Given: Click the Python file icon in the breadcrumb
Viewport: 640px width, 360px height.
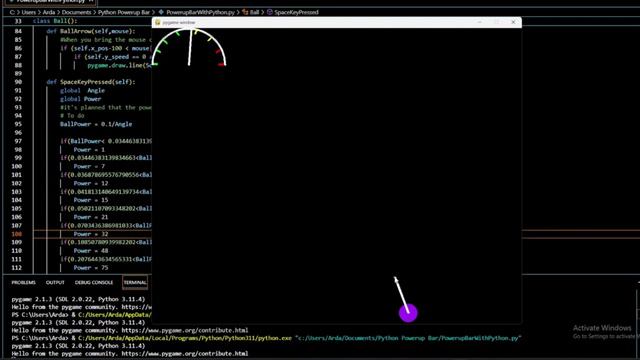Looking at the screenshot, I should [x=161, y=12].
